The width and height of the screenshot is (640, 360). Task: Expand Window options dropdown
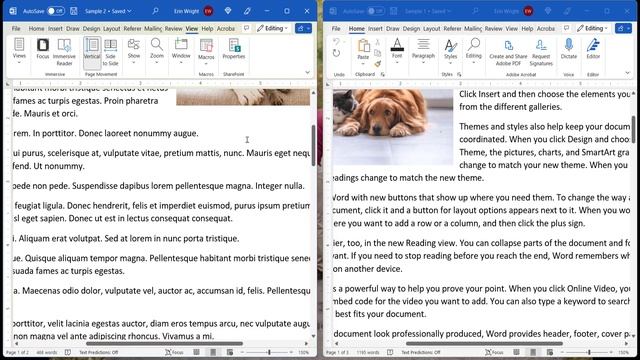point(181,51)
